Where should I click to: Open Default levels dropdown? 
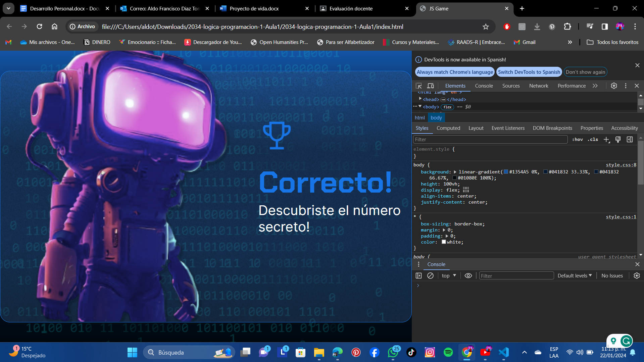coord(575,276)
